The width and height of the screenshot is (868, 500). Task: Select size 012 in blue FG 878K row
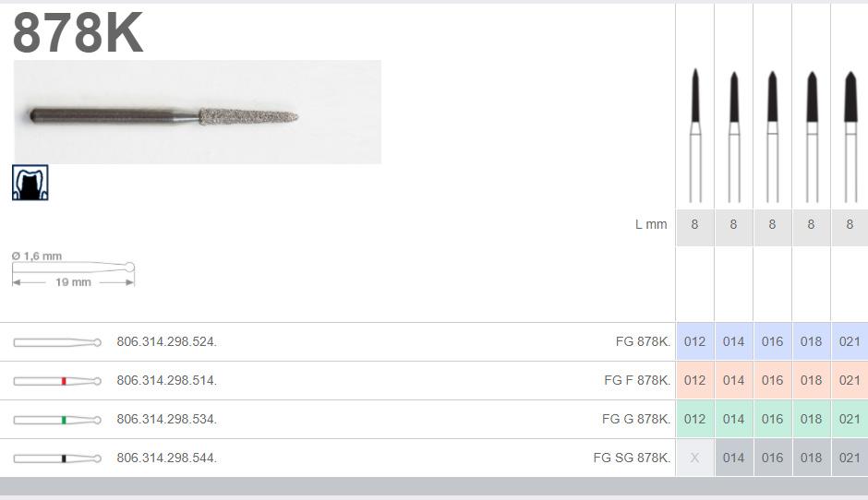[694, 342]
